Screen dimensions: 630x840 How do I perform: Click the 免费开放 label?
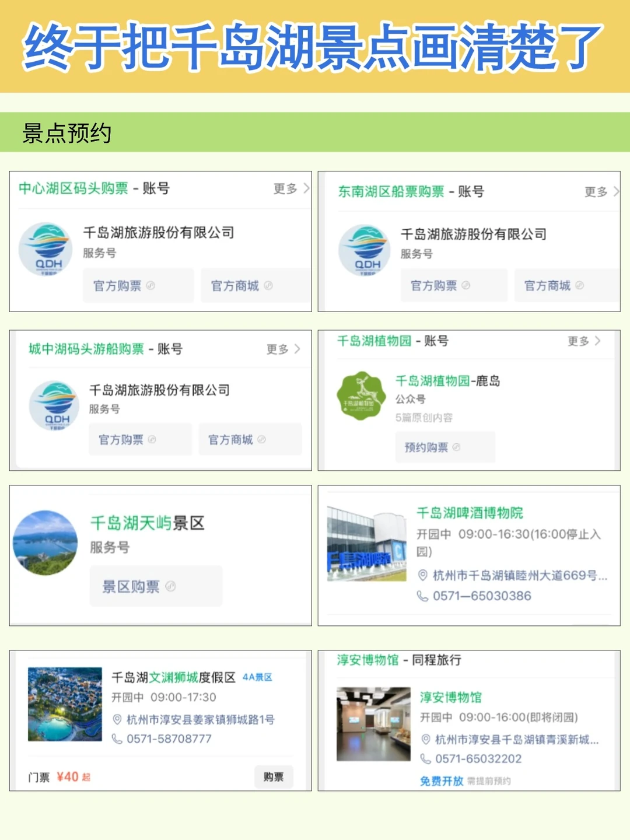(442, 780)
